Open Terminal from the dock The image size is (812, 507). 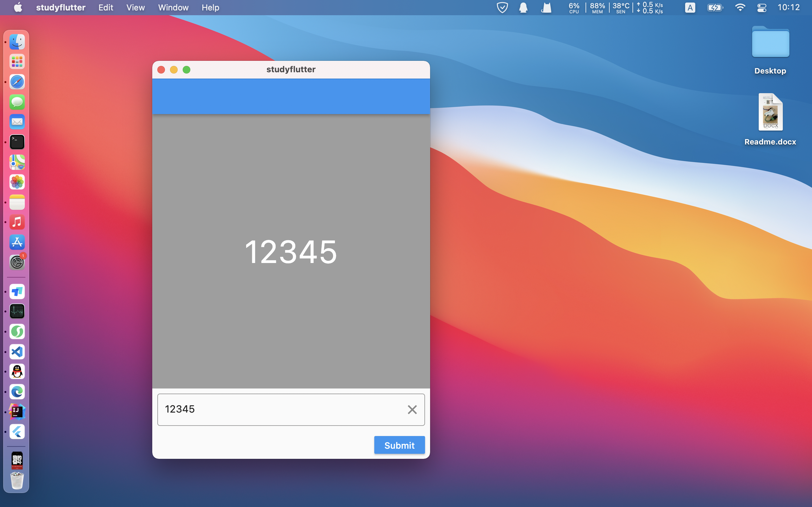[17, 142]
